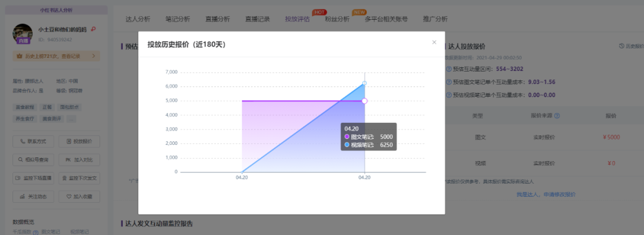Click the 达人投放报价 section heading
Image resolution: width=644 pixels, height=235 pixels.
[x=466, y=47]
